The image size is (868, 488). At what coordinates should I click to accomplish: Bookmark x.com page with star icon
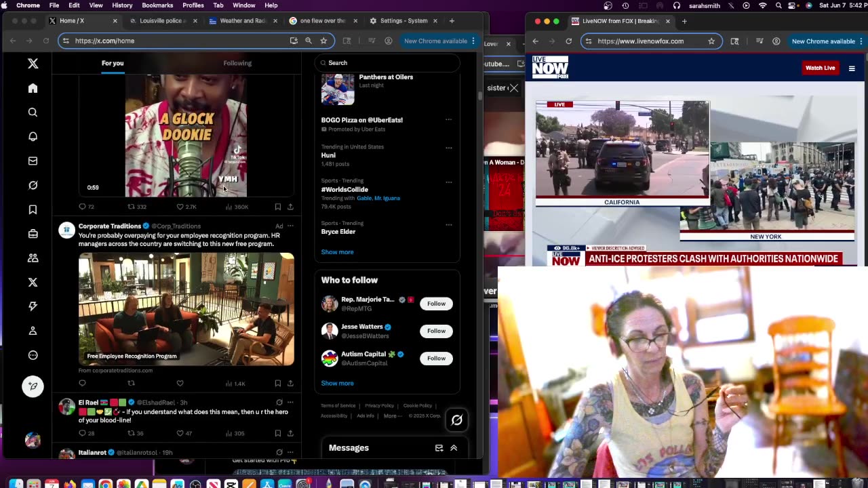point(323,41)
